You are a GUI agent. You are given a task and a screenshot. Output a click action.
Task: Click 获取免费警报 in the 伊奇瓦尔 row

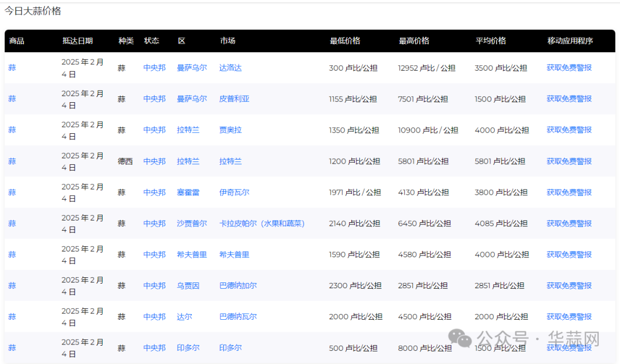coord(569,192)
